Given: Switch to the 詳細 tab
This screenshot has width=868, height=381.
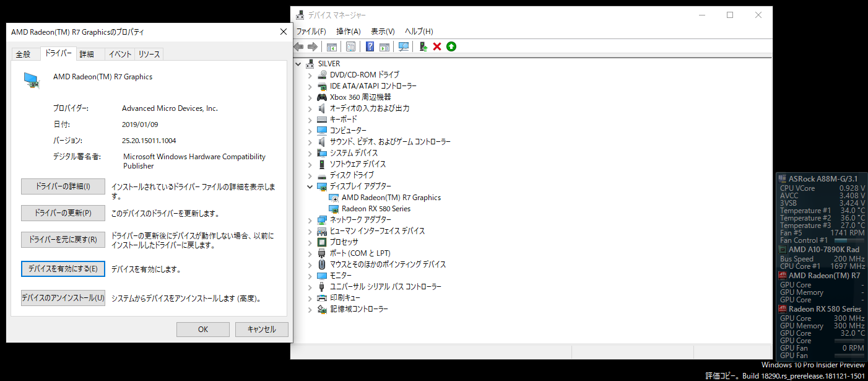Looking at the screenshot, I should pos(87,55).
